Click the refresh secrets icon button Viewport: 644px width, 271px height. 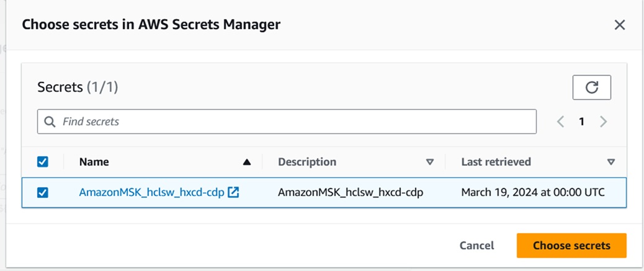591,87
